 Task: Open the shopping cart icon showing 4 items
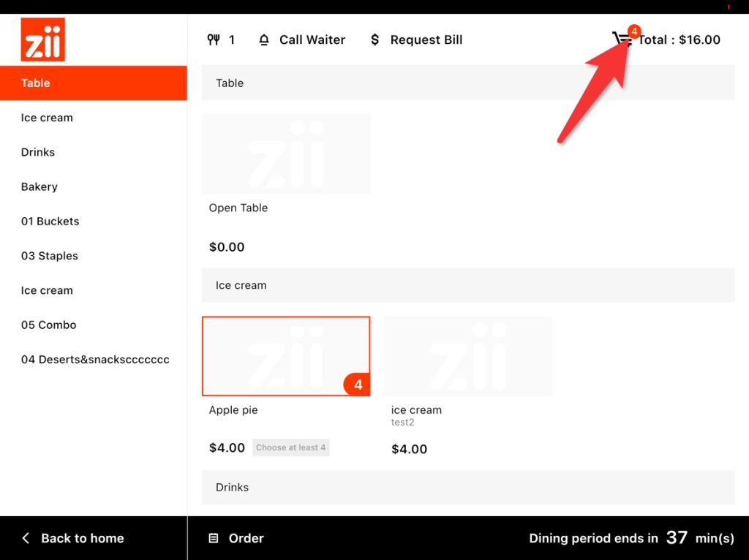[621, 41]
